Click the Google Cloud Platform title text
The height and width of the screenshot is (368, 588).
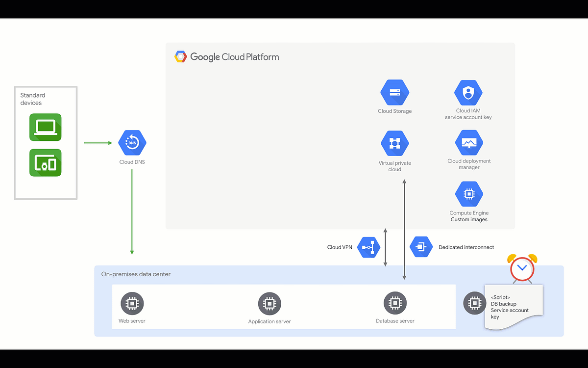click(236, 57)
